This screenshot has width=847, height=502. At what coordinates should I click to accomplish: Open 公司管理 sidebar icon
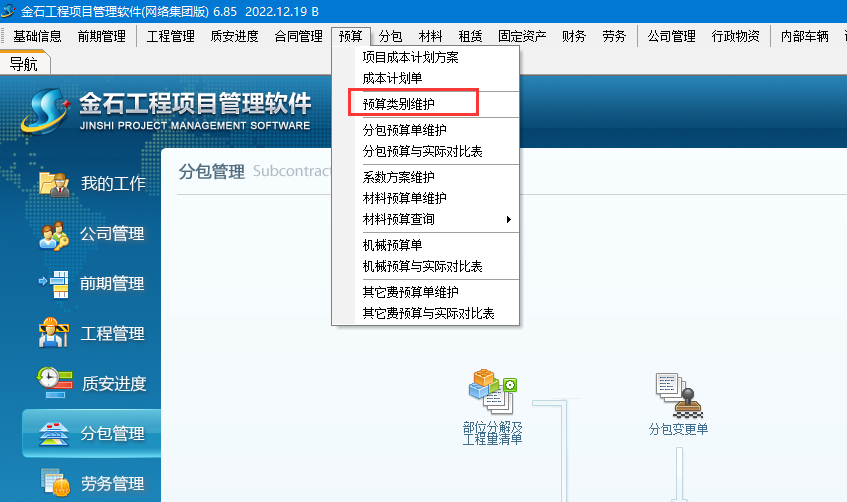point(54,234)
